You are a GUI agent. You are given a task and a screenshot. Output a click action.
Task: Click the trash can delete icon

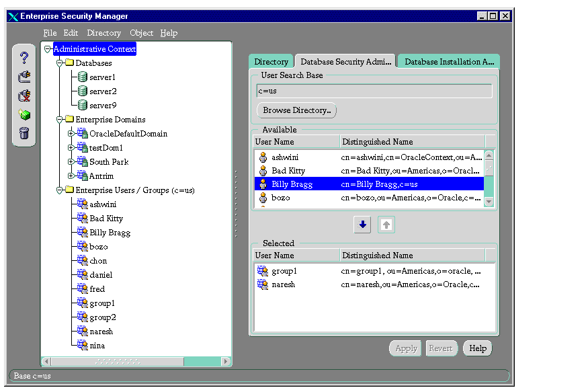[24, 133]
